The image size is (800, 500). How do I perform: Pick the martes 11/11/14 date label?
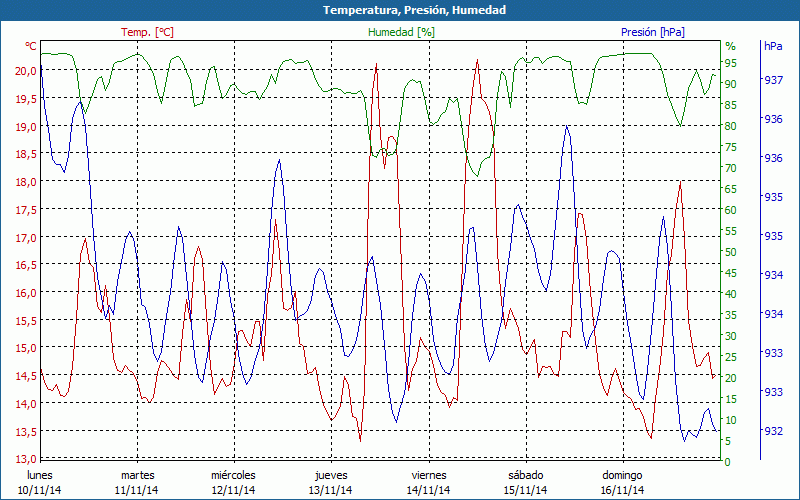(x=137, y=482)
